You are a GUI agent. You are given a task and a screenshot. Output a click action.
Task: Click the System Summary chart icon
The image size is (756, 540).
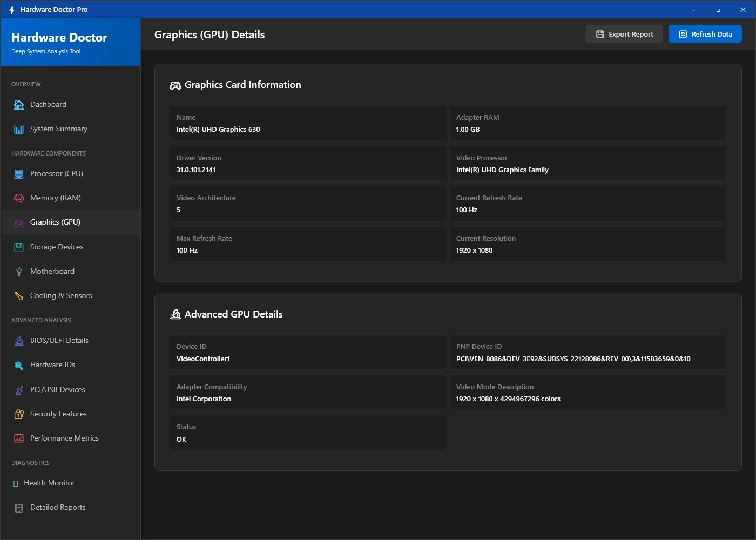pyautogui.click(x=19, y=129)
